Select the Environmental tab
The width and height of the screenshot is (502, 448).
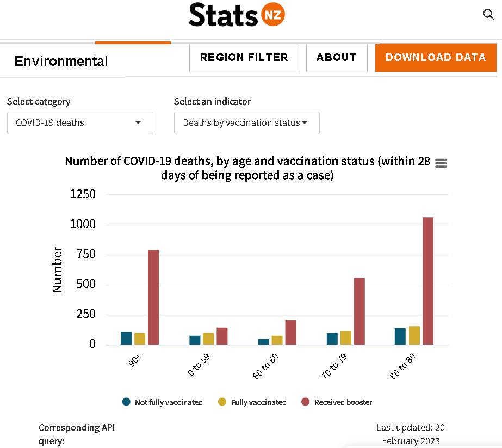pos(61,61)
